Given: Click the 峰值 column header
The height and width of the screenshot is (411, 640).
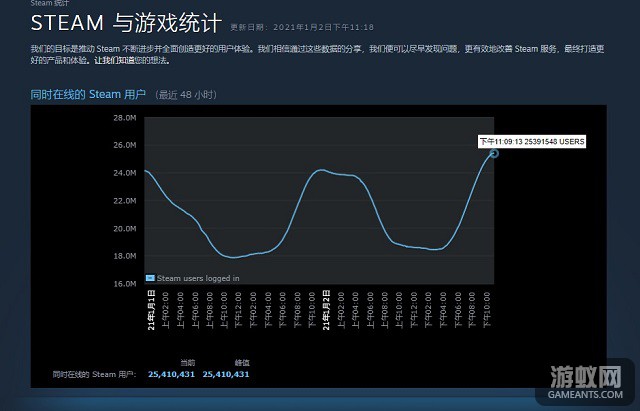Looking at the screenshot, I should click(x=242, y=362).
